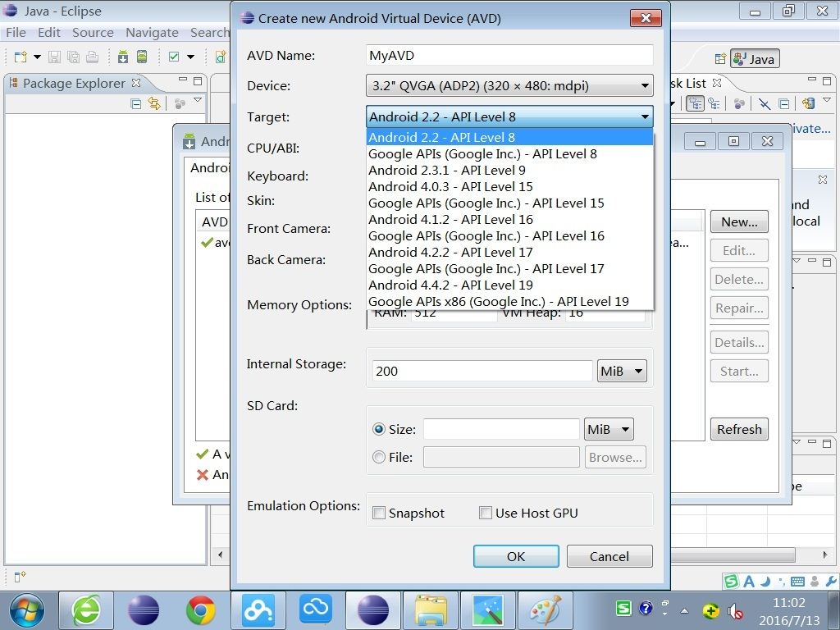Collapse the Target dropdown via its arrow
The image size is (840, 630).
point(645,116)
